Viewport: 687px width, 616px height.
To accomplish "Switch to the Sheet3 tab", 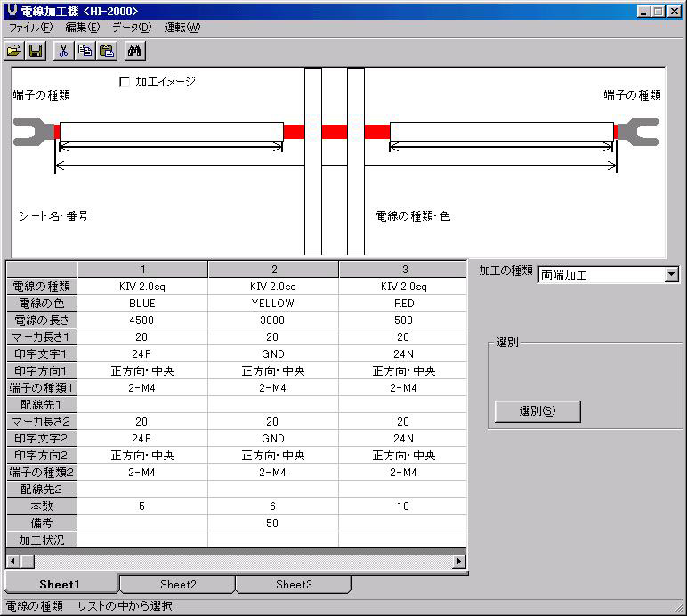I will pyautogui.click(x=294, y=585).
